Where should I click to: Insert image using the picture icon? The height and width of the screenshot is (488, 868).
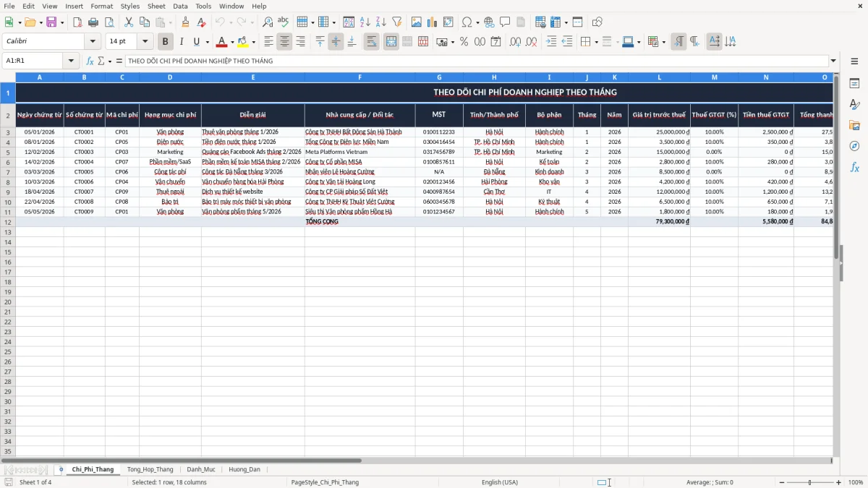tap(417, 22)
